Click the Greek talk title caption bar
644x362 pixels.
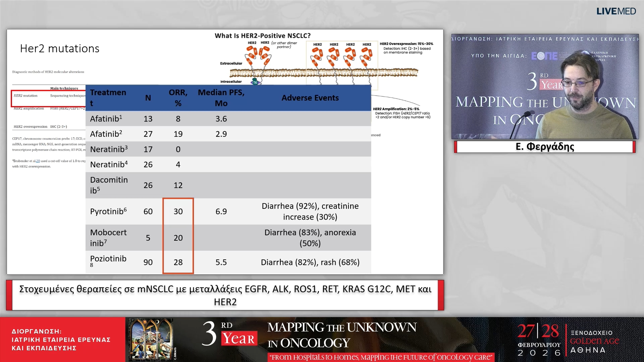pos(225,295)
